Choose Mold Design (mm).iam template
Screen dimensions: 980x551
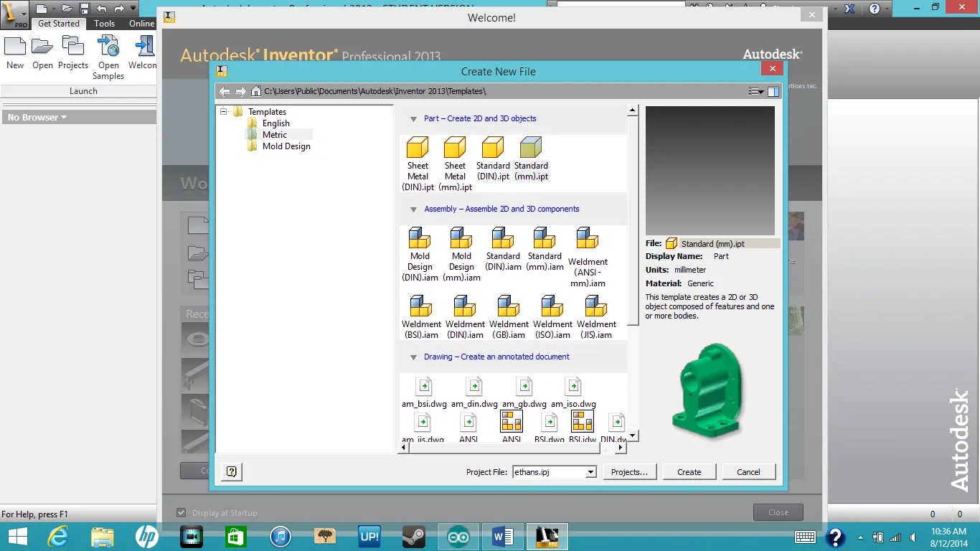pyautogui.click(x=461, y=255)
